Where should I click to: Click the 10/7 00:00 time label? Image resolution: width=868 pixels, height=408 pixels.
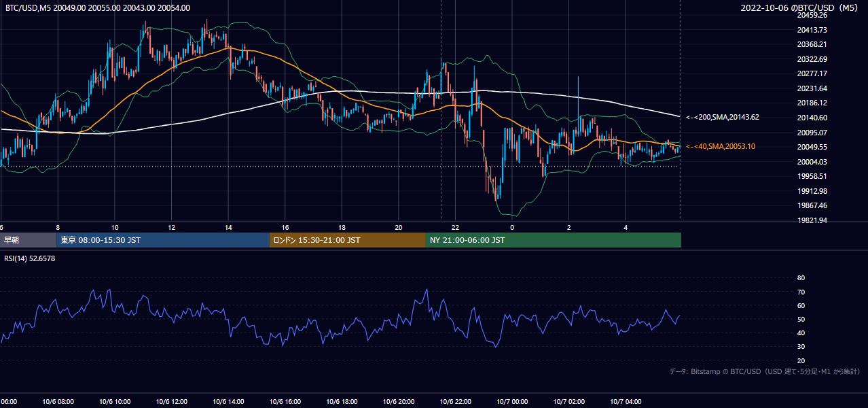coord(511,402)
